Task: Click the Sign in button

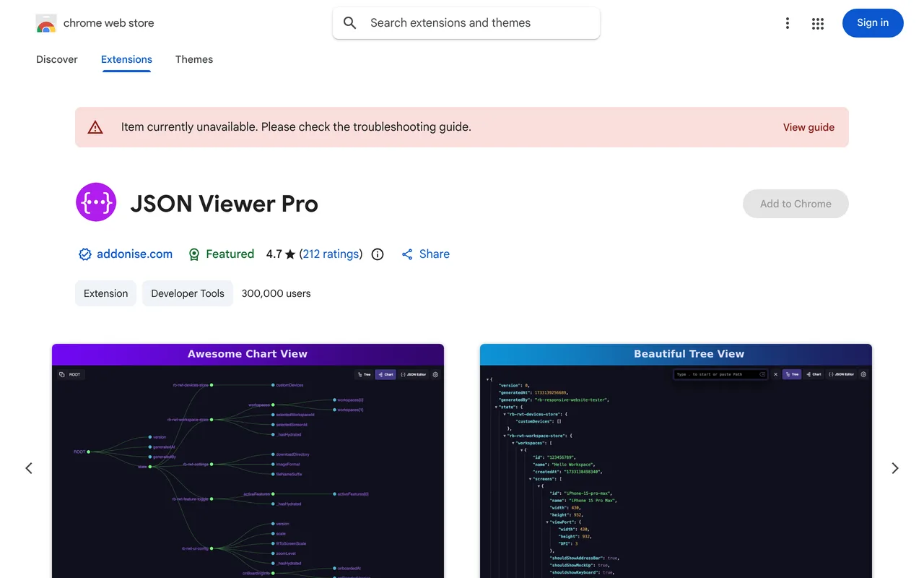Action: click(x=873, y=23)
